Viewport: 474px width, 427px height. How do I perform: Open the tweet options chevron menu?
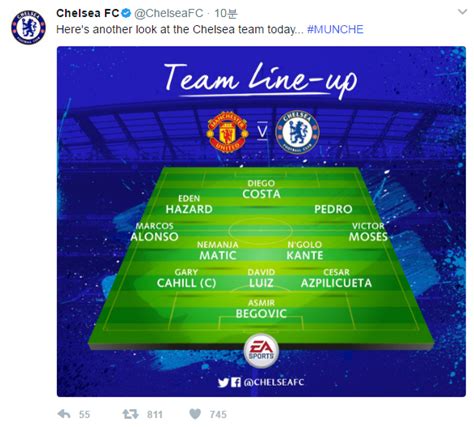[463, 12]
